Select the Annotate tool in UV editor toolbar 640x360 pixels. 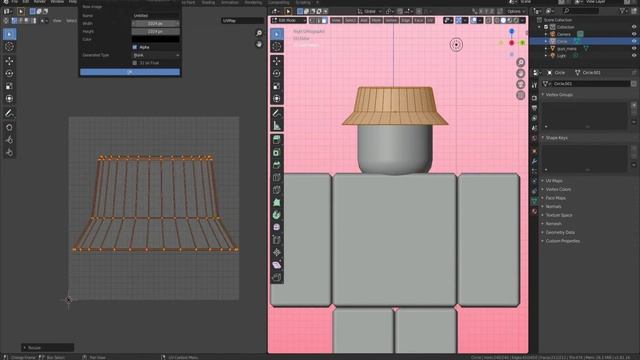click(x=9, y=113)
